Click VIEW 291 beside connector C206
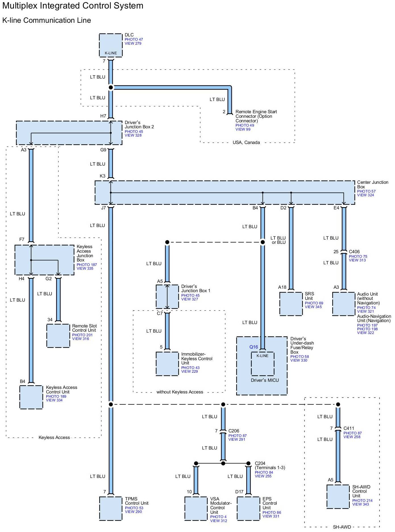395x532 pixels. point(237,440)
